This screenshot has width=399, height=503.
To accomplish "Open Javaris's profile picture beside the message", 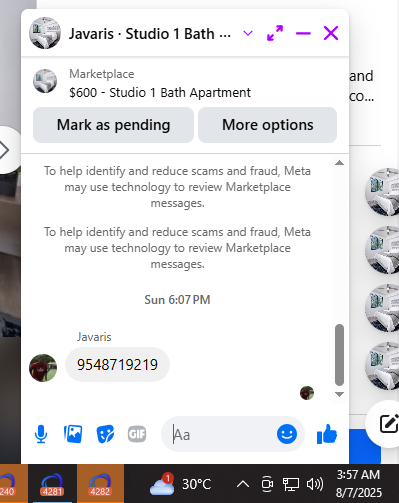I will click(43, 368).
